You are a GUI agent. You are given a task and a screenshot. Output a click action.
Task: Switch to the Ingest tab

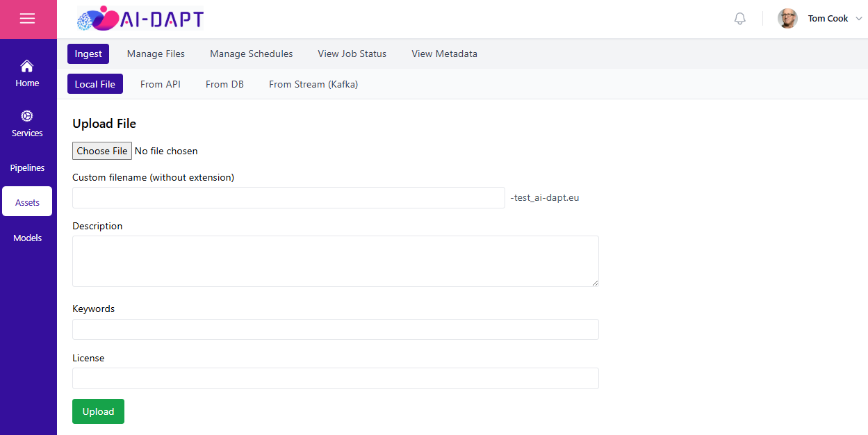pos(88,54)
